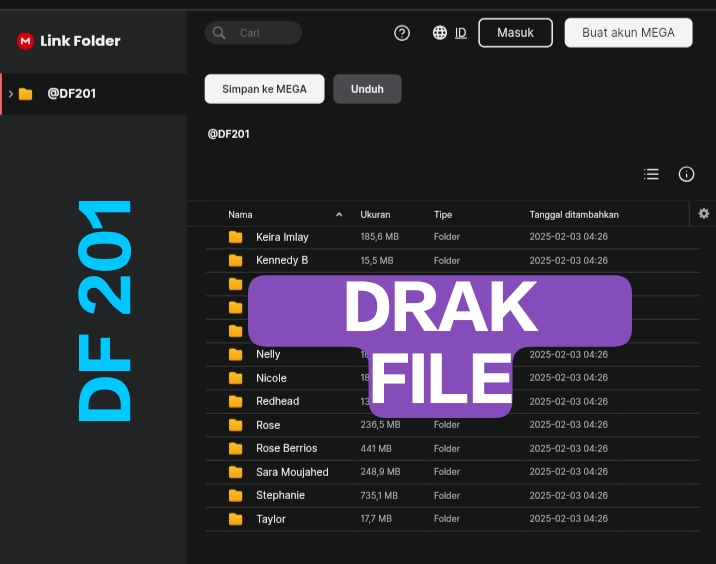Open the Sara Moujahed folder name
The height and width of the screenshot is (564, 716).
click(292, 472)
